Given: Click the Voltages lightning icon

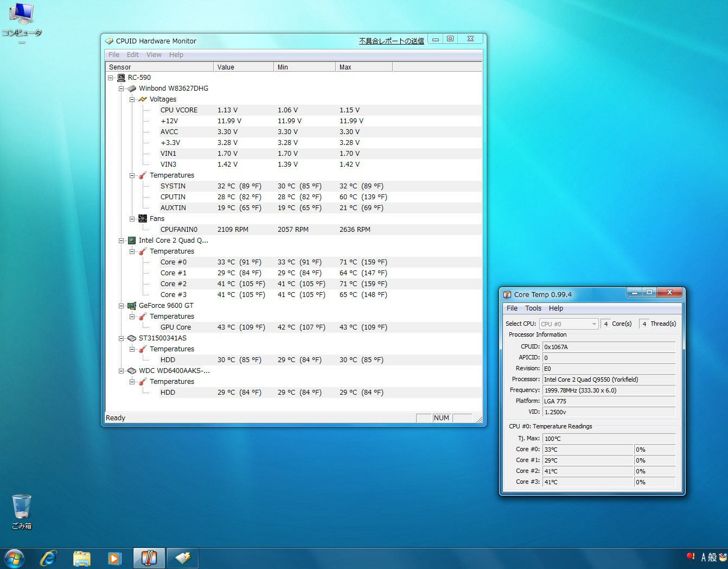Looking at the screenshot, I should click(143, 99).
